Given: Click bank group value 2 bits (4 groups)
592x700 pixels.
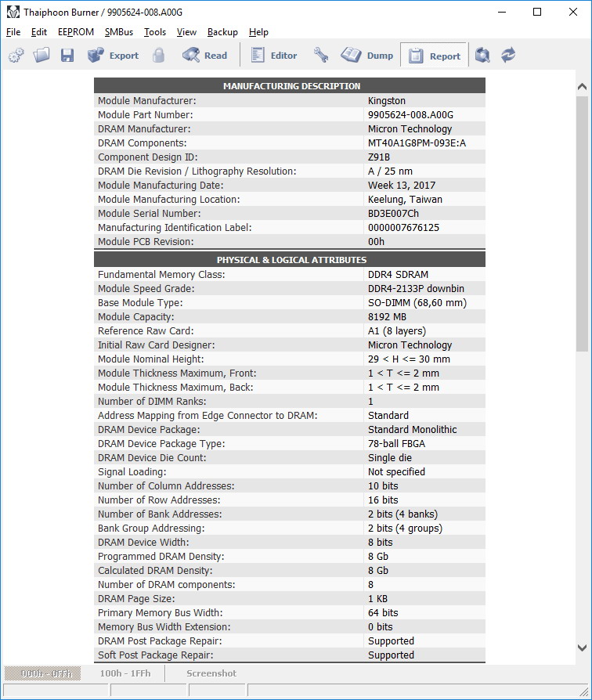Looking at the screenshot, I should [x=405, y=528].
